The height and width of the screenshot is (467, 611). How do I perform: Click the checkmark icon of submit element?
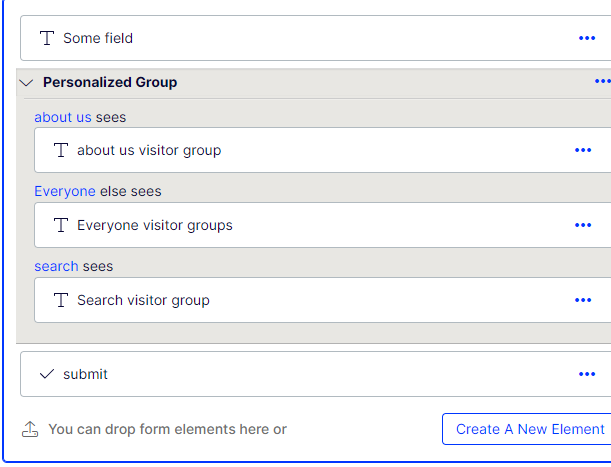pyautogui.click(x=47, y=374)
